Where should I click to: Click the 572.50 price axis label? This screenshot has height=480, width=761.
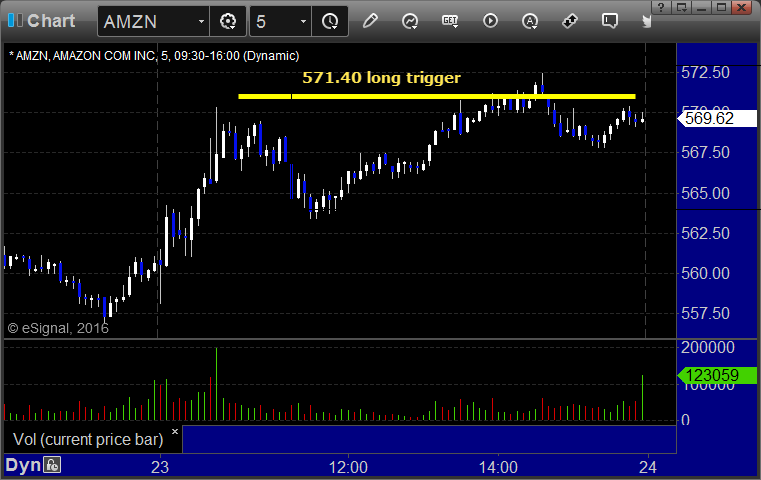point(705,73)
